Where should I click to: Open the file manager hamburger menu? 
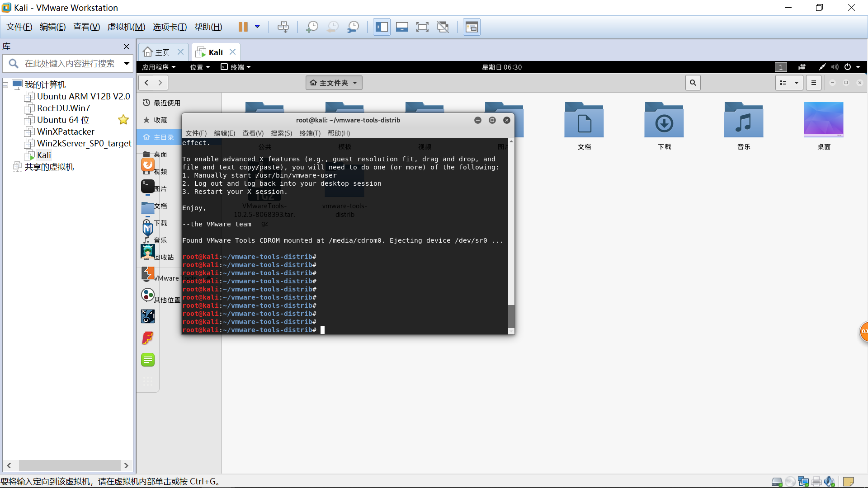[x=813, y=83]
